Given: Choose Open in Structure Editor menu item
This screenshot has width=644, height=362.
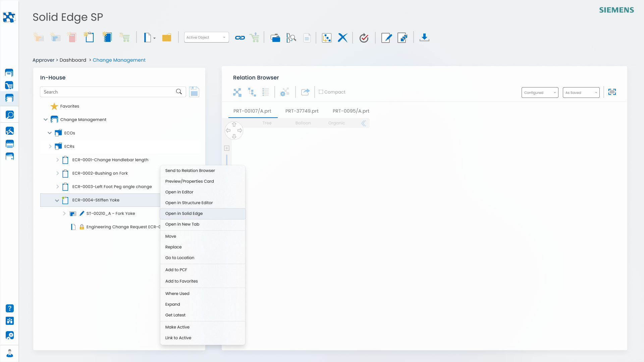Looking at the screenshot, I should tap(203, 203).
